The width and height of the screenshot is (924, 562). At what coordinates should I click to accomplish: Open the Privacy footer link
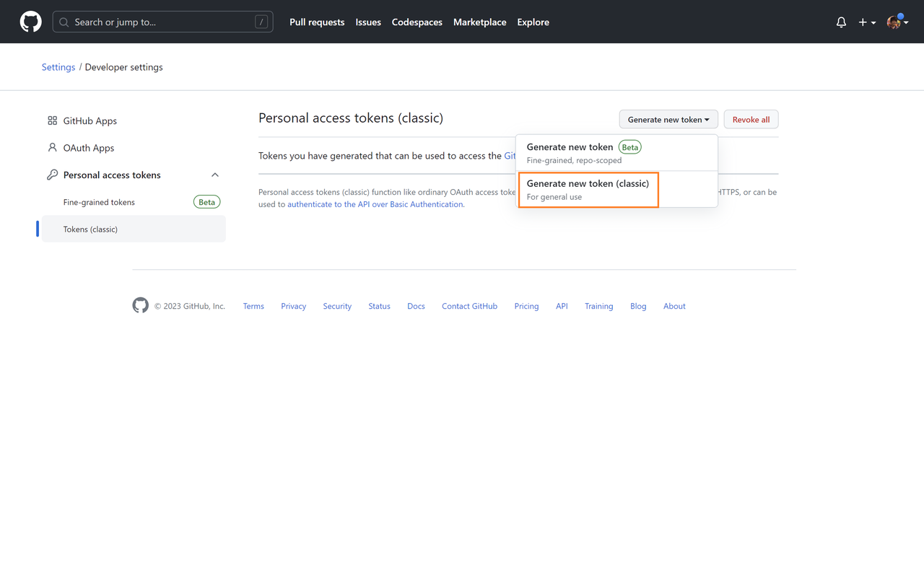(294, 306)
